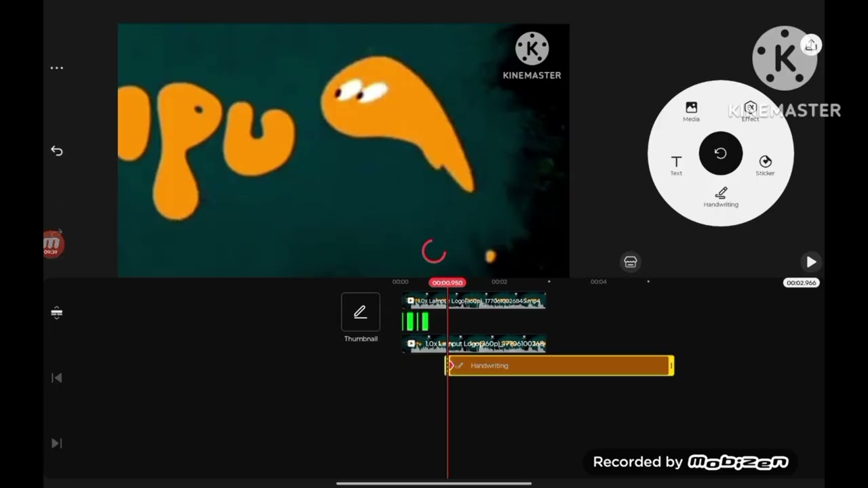Image resolution: width=868 pixels, height=488 pixels.
Task: Select the green audio clip in the timeline
Action: pos(416,322)
